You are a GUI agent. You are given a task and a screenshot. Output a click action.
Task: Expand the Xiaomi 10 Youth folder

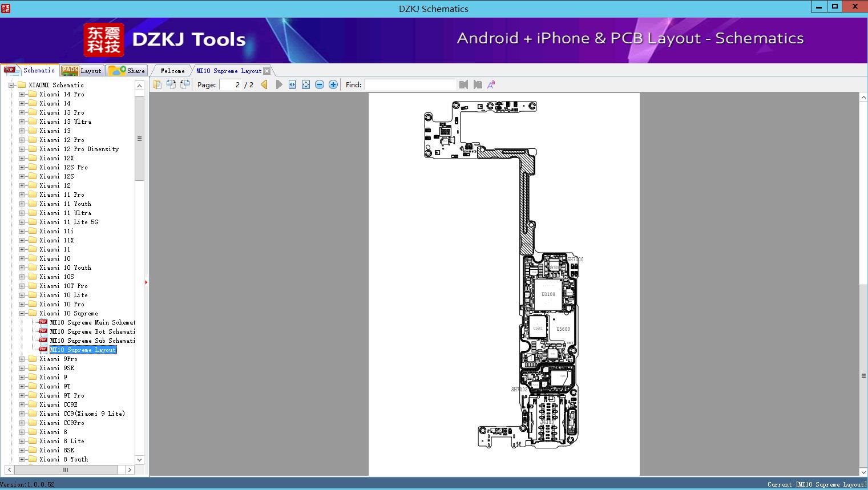[x=22, y=268]
